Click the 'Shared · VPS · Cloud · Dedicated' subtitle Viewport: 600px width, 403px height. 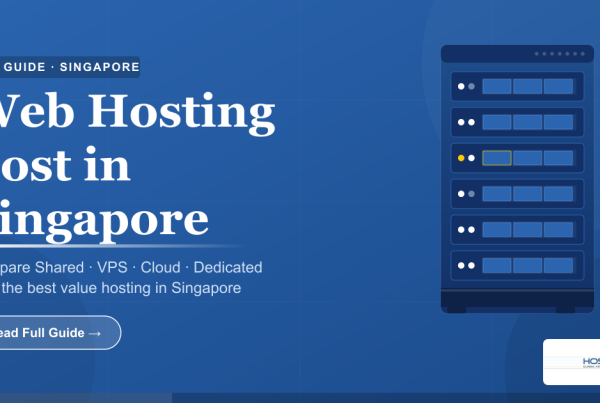coord(148,267)
